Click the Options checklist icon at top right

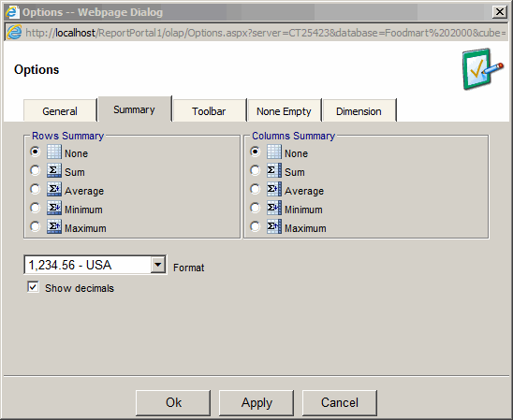(x=482, y=69)
